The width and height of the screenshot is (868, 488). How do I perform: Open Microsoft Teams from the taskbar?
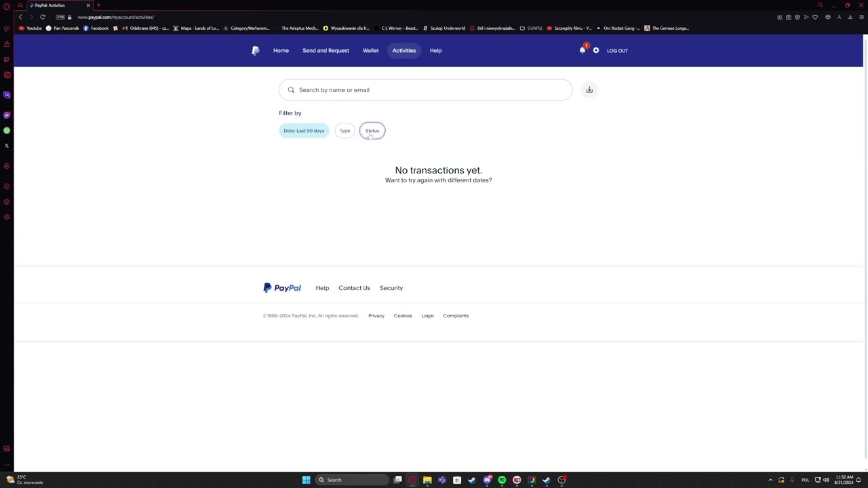tap(442, 480)
